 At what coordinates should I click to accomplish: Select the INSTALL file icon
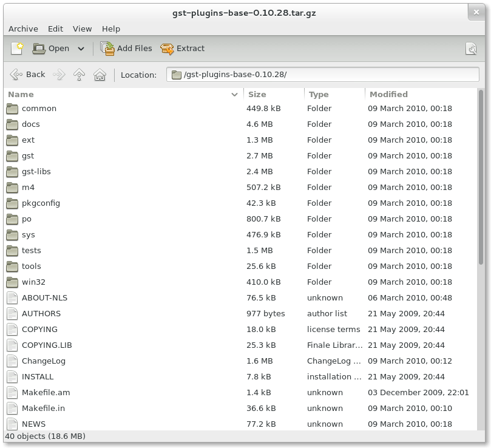pyautogui.click(x=12, y=377)
